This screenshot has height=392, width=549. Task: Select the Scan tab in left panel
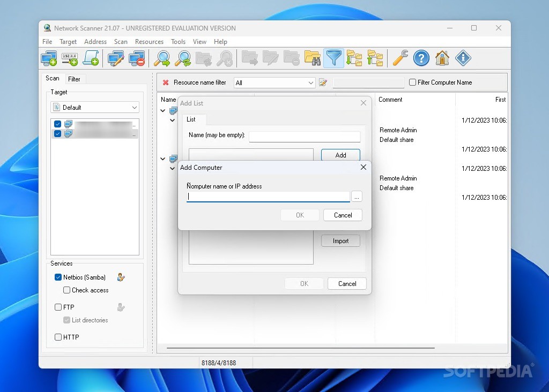53,78
